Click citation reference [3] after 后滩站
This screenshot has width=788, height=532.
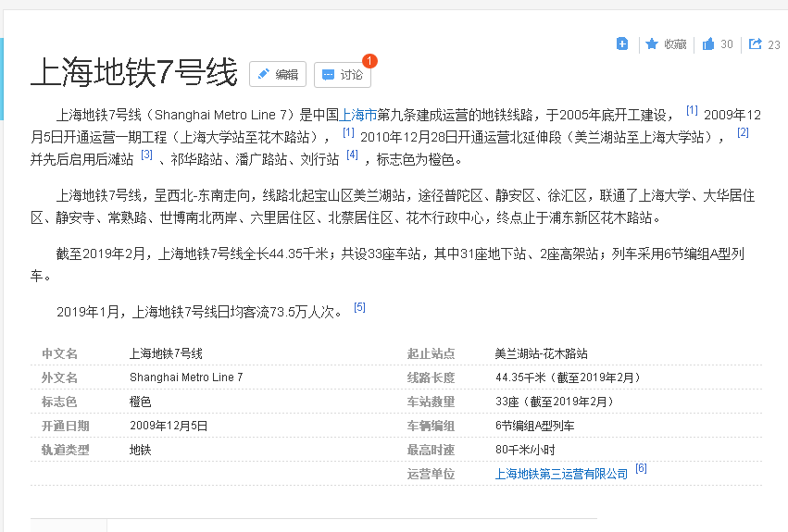(x=146, y=155)
